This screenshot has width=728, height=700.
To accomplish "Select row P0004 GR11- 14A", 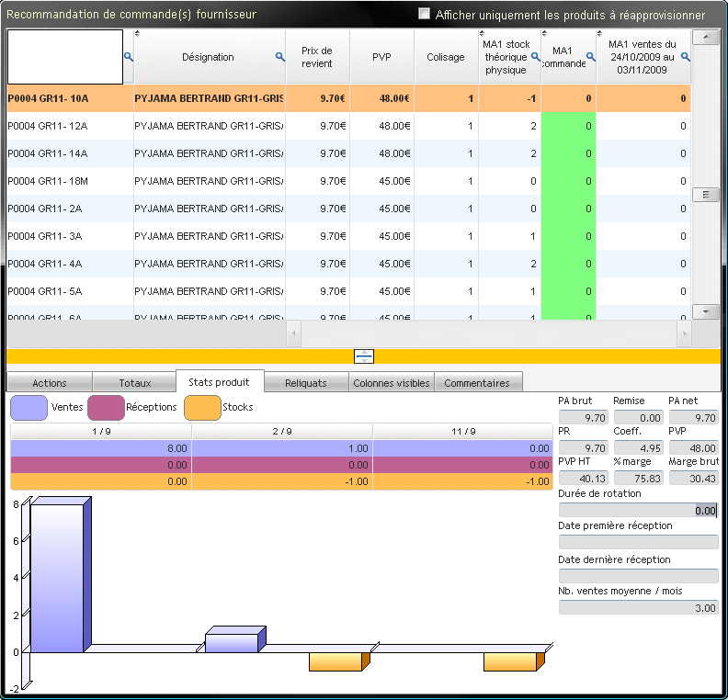I will click(x=348, y=153).
